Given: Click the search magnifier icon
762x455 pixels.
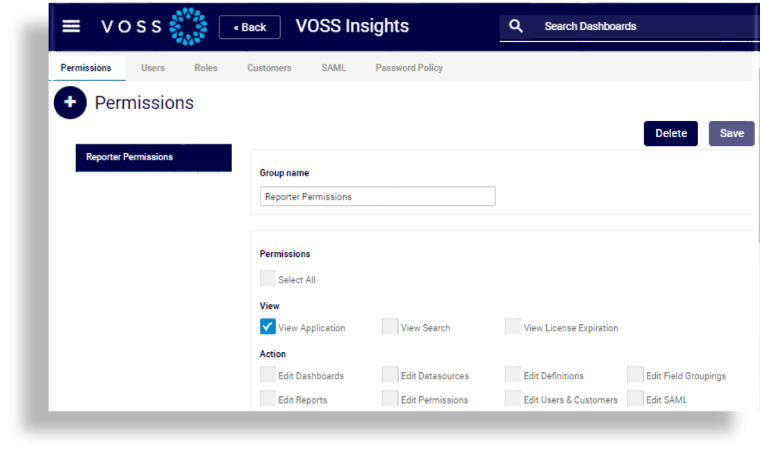Looking at the screenshot, I should tap(516, 26).
